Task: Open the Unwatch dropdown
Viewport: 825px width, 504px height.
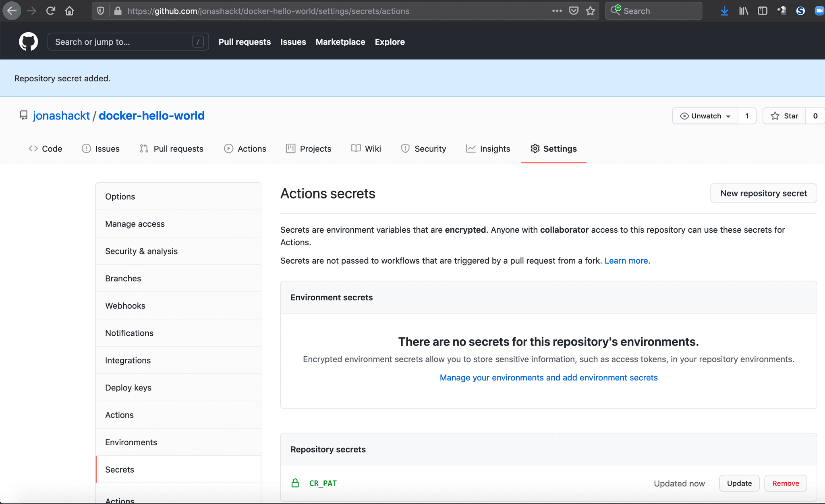Action: (705, 116)
